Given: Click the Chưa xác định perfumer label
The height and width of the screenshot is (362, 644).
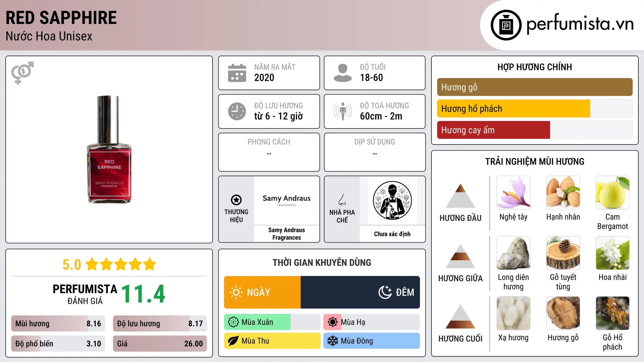Looking at the screenshot, I should coord(392,234).
